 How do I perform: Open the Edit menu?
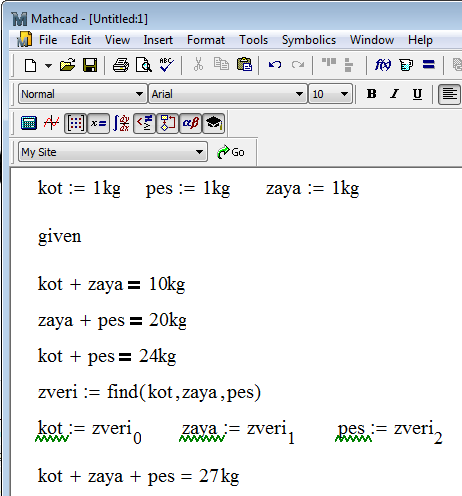point(81,40)
